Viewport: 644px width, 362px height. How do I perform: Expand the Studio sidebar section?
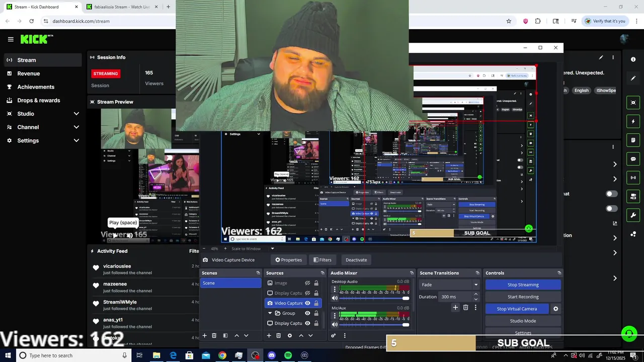(x=76, y=114)
